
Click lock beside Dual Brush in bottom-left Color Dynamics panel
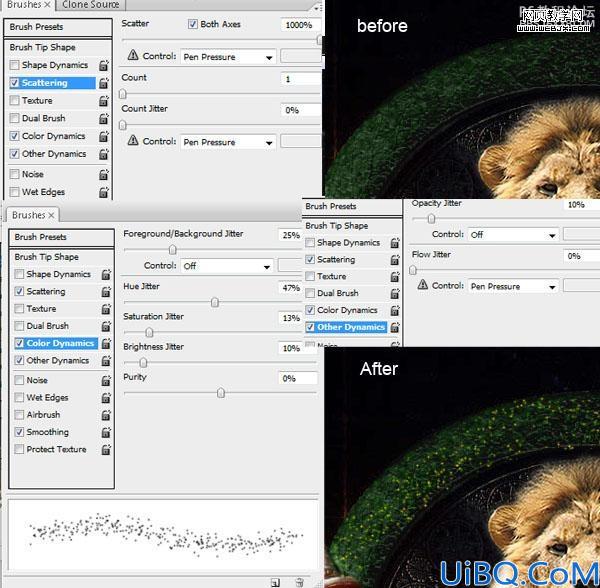coord(106,326)
